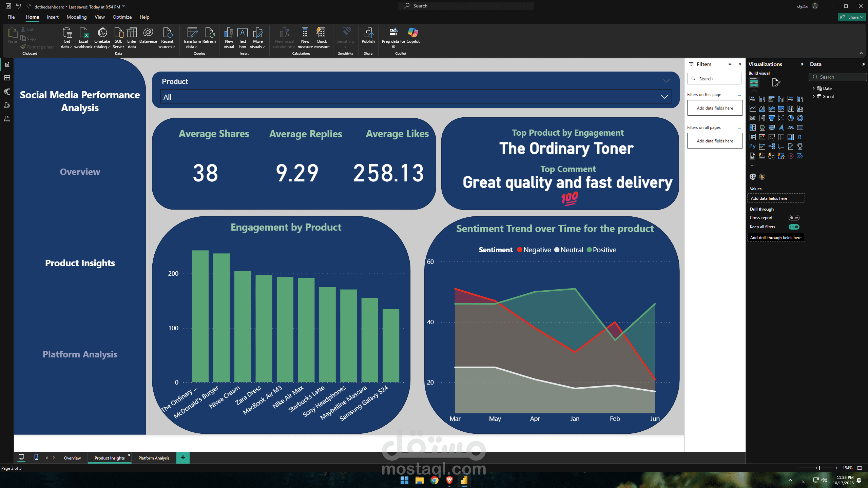
Task: Toggle the Filters pane eye visibility icon
Action: (730, 64)
